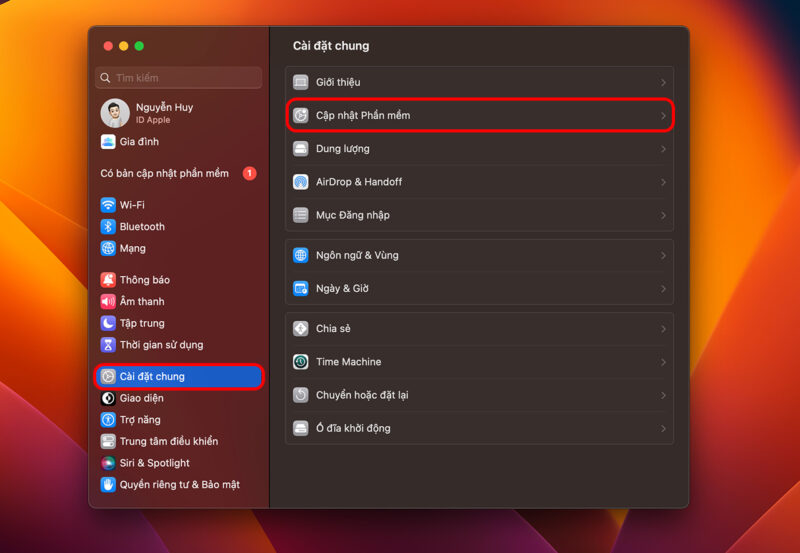Open Bluetooth settings label

click(142, 227)
